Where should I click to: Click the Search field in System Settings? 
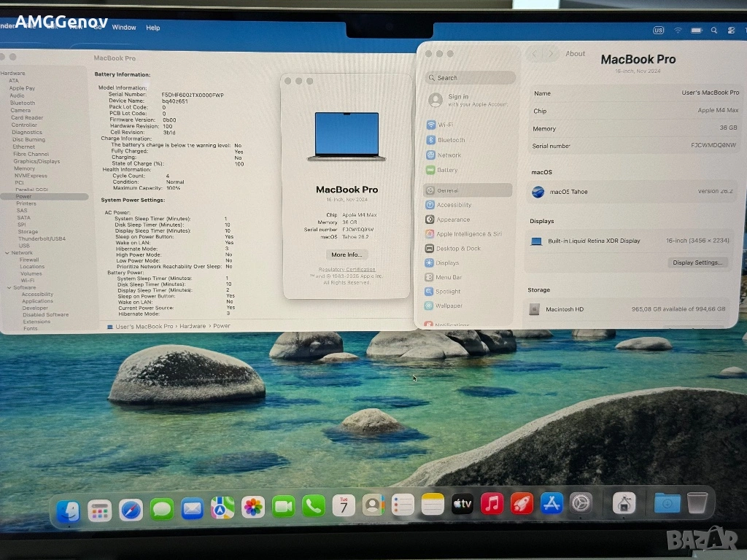click(471, 78)
